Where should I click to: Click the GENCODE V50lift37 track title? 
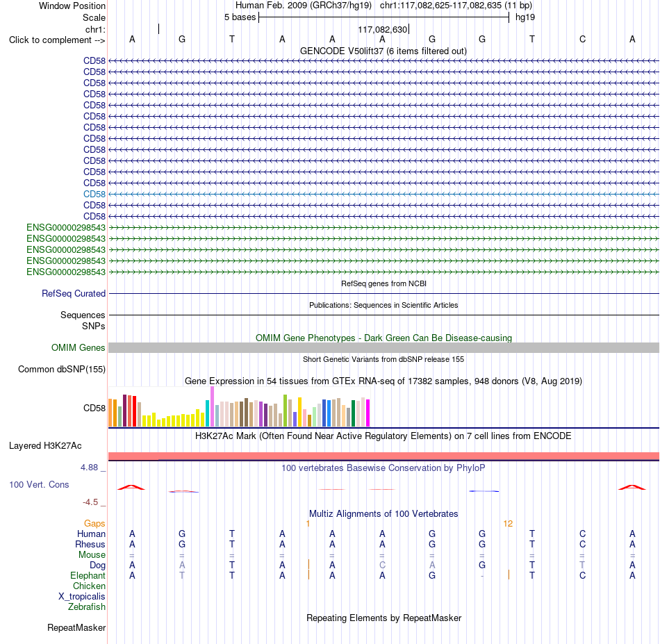[383, 51]
